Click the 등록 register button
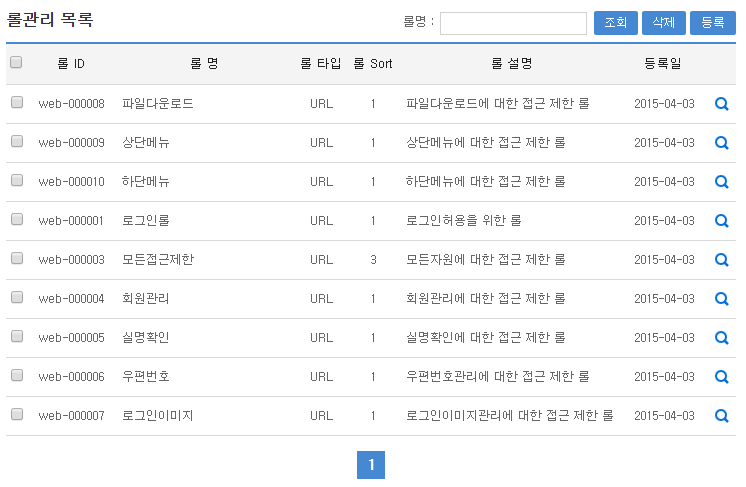 (x=712, y=23)
